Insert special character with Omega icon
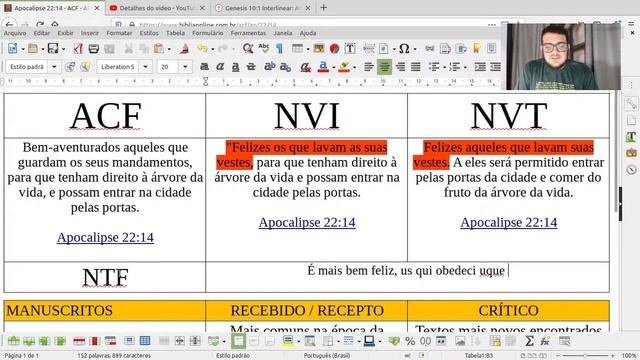The height and width of the screenshot is (360, 640). [x=404, y=48]
